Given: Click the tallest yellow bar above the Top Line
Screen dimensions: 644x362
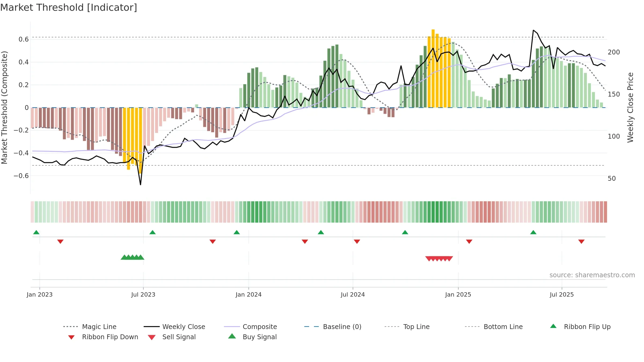Looking at the screenshot, I should tap(433, 68).
